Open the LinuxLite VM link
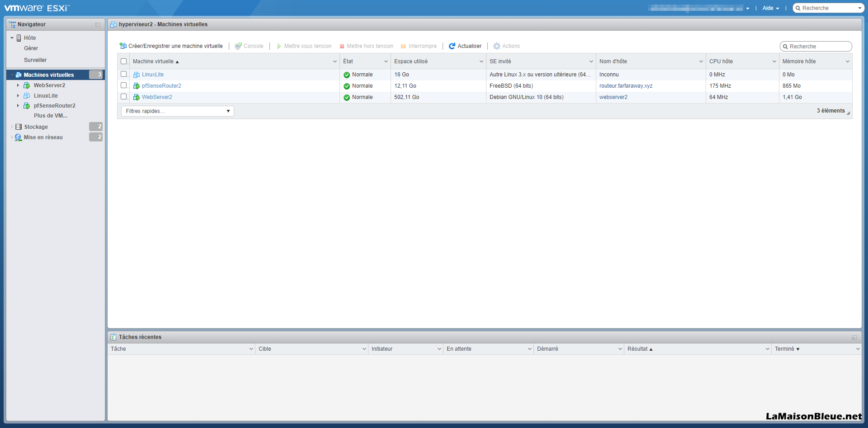The width and height of the screenshot is (868, 428). pyautogui.click(x=153, y=75)
